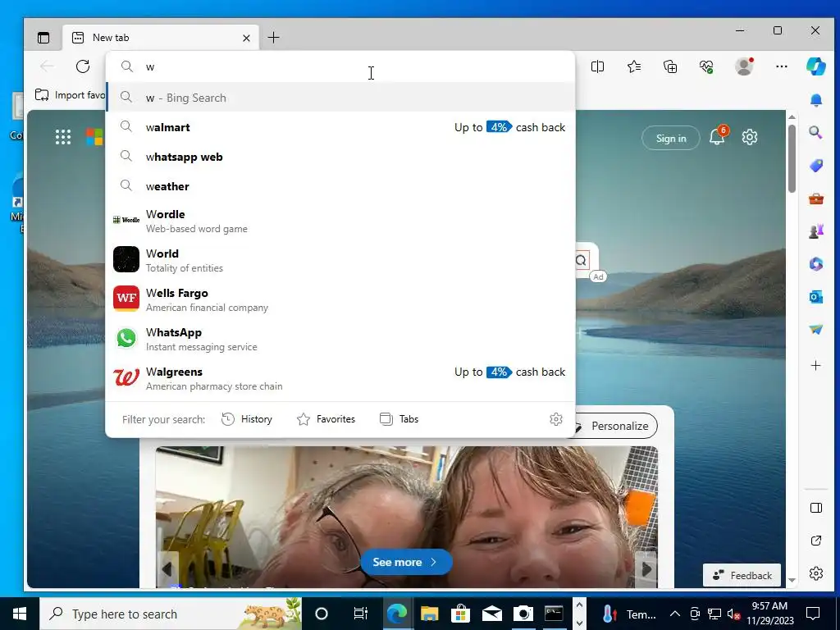The width and height of the screenshot is (840, 630).
Task: Open address bar suggestion settings gear
Action: pyautogui.click(x=556, y=419)
